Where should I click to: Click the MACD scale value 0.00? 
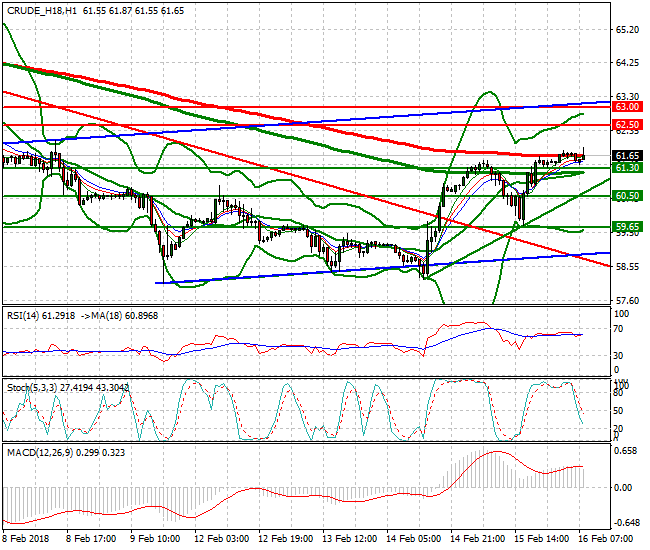coord(623,488)
